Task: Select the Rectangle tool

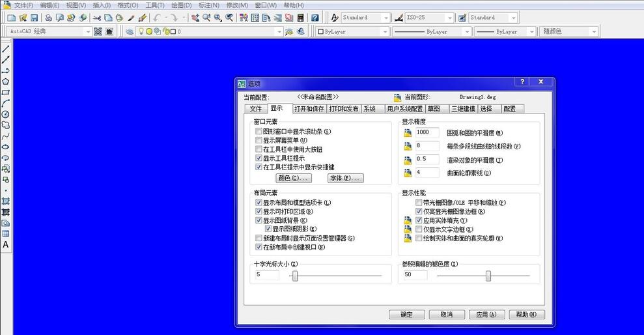Action: click(x=6, y=93)
